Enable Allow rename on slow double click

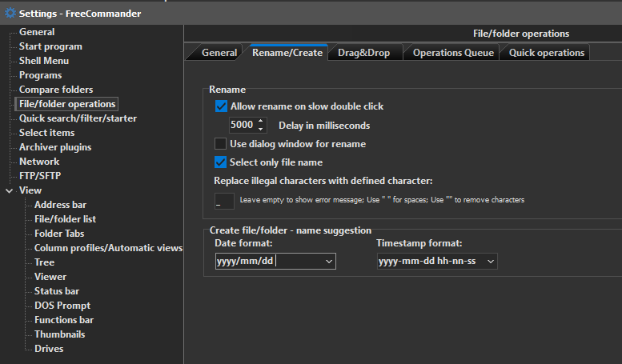tap(222, 106)
